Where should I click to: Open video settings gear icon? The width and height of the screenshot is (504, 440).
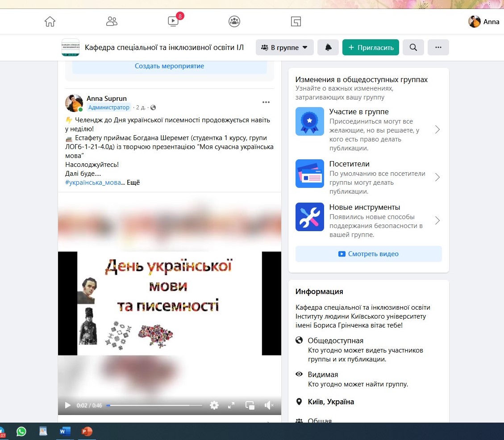(x=214, y=405)
